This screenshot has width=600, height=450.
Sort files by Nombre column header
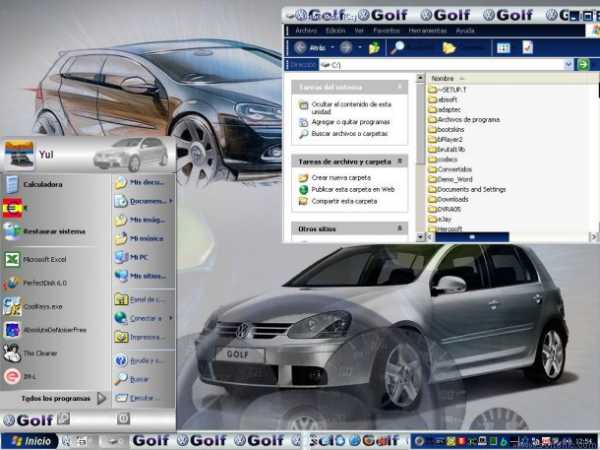[x=442, y=78]
